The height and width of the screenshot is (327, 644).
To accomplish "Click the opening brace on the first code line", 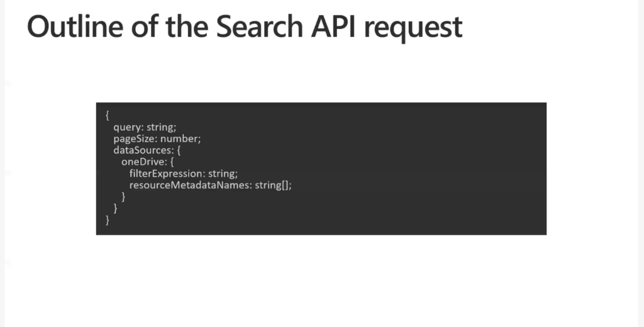I will point(108,115).
